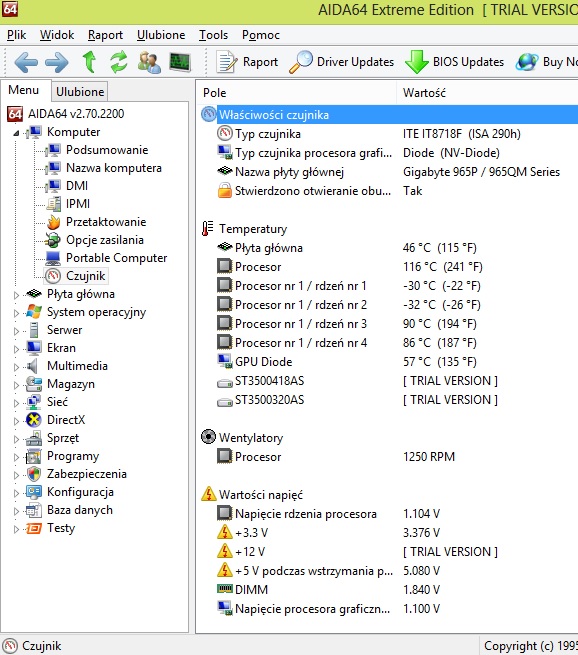Click the users icon in toolbar
Screen dimensions: 578x655
click(149, 62)
